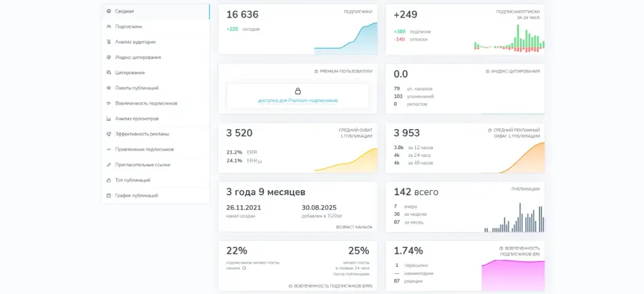Click the subscriber count 16 636
Screen dimensions: 644x294
tap(242, 15)
